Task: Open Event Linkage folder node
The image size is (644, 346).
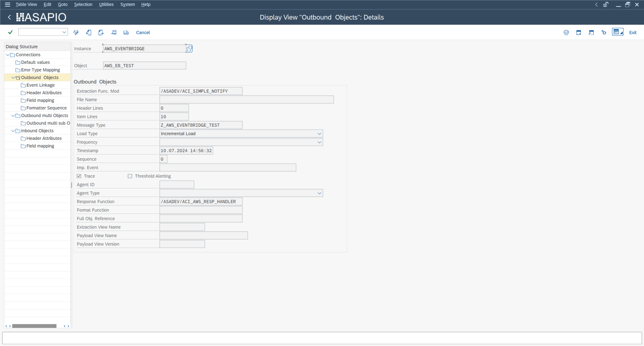Action: pos(40,85)
